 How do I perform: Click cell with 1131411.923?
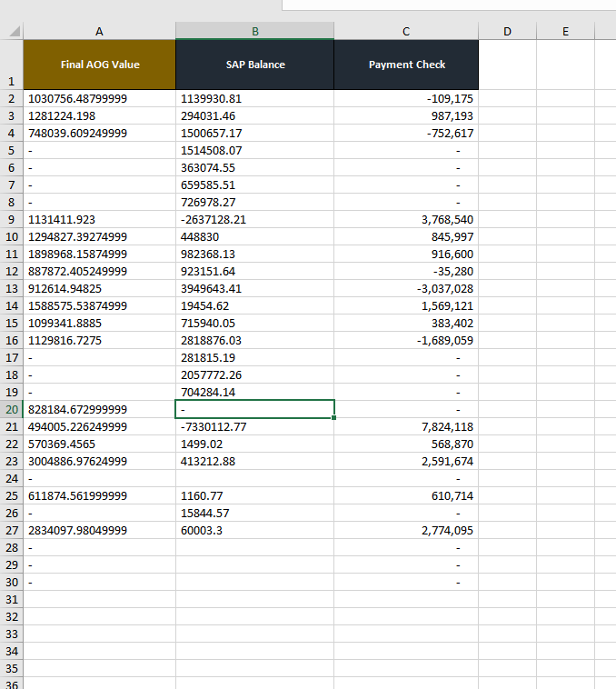(x=99, y=219)
